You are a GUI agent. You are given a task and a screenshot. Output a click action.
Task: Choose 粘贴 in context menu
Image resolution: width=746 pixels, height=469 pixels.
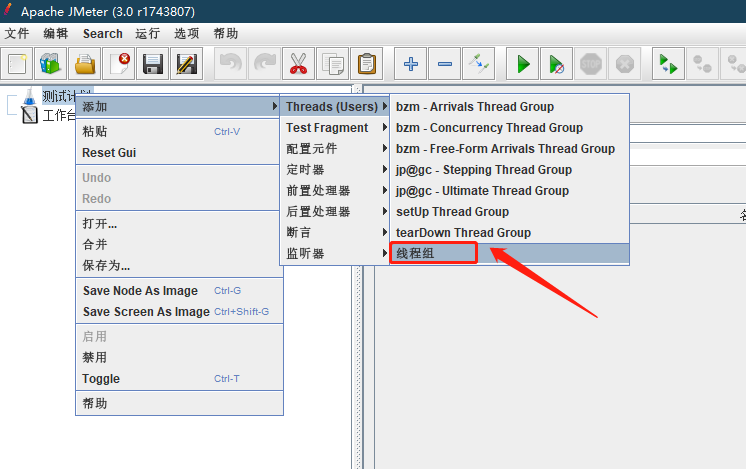pyautogui.click(x=179, y=131)
